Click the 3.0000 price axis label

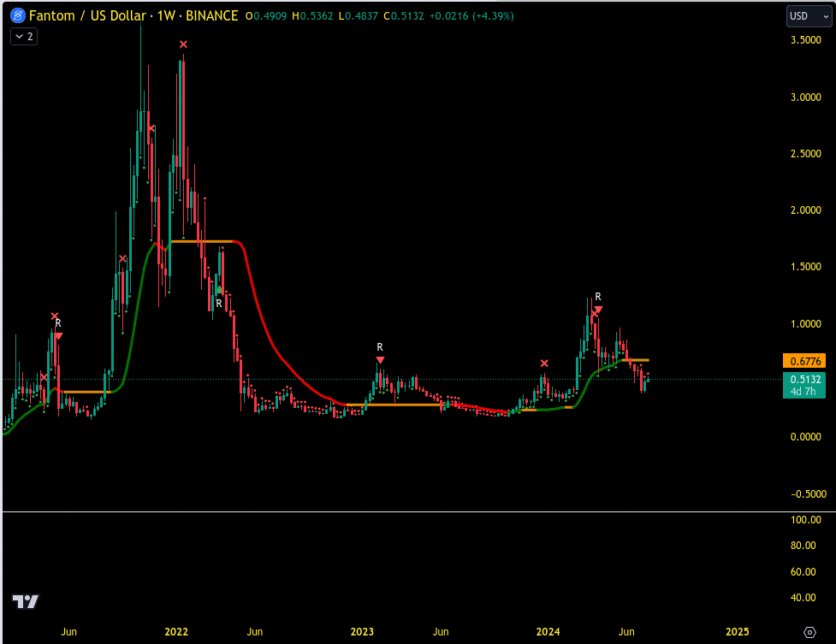click(x=805, y=97)
